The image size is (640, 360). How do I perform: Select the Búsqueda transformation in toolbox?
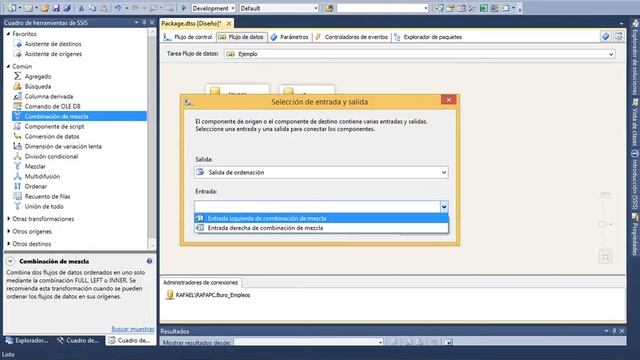38,87
